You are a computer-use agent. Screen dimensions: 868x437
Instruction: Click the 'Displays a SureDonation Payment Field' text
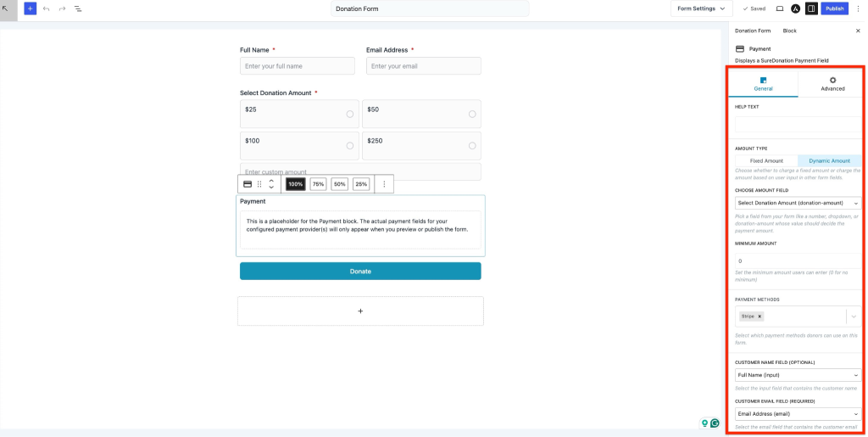[x=782, y=60]
